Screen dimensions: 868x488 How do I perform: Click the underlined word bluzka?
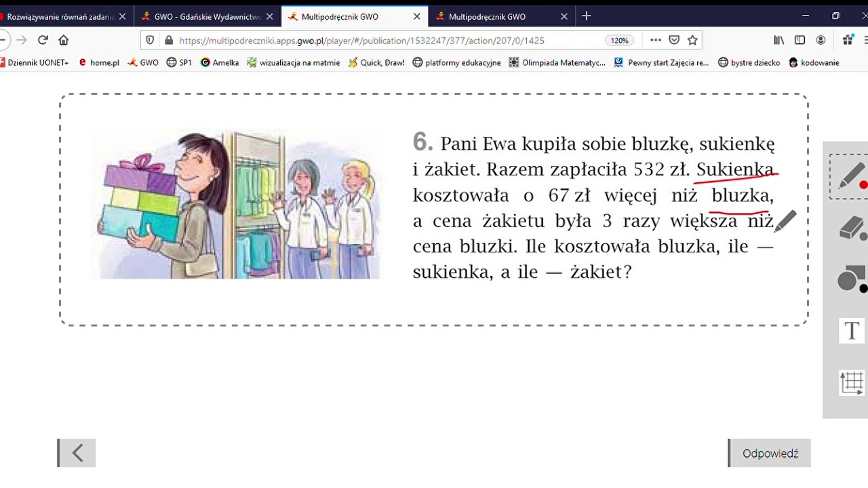[x=741, y=196]
